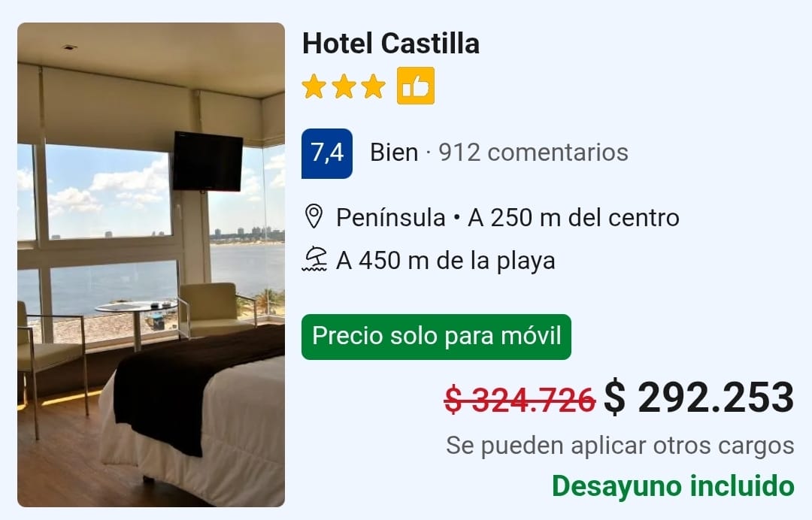Open the hotel room photo
812x520 pixels.
(x=151, y=265)
